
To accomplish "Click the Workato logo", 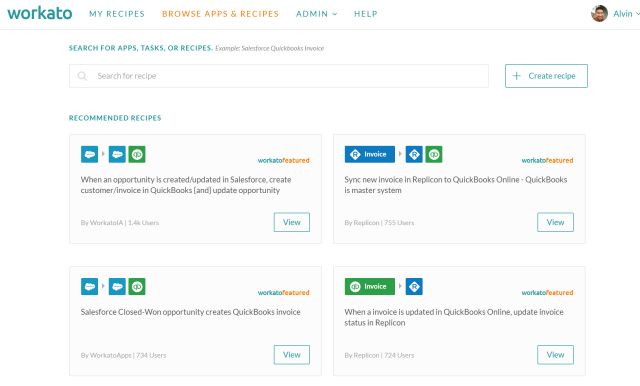I will click(x=40, y=13).
